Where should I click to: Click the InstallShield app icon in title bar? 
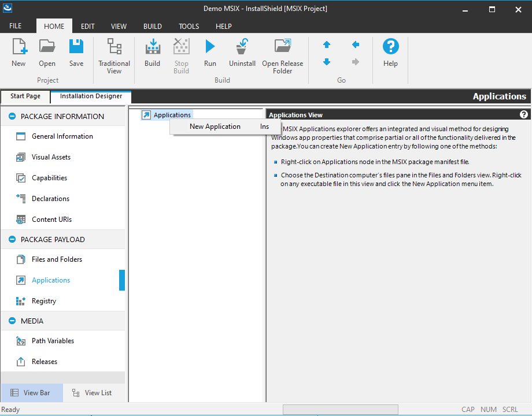click(8, 8)
